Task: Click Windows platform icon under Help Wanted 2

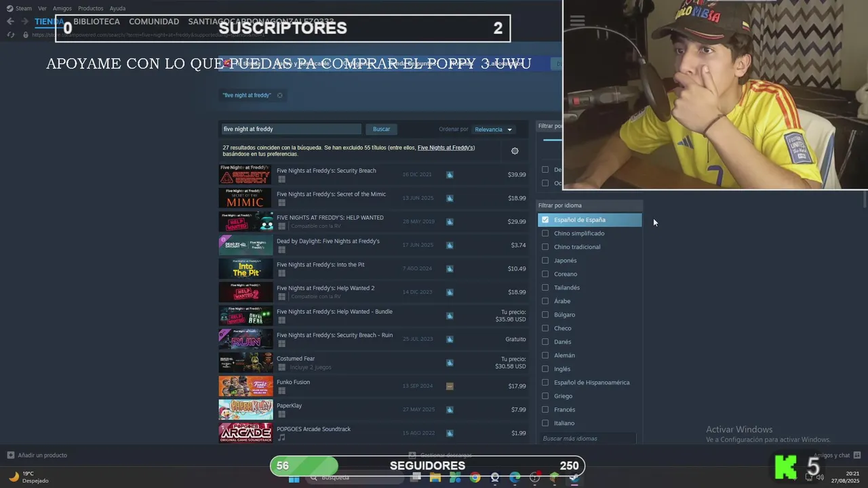Action: (281, 297)
